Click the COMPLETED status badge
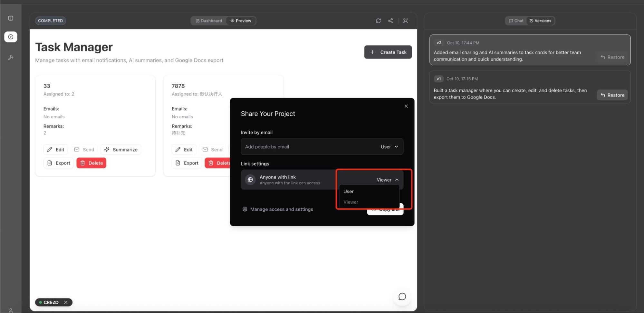Screen dimensions: 644x313 click(x=51, y=21)
